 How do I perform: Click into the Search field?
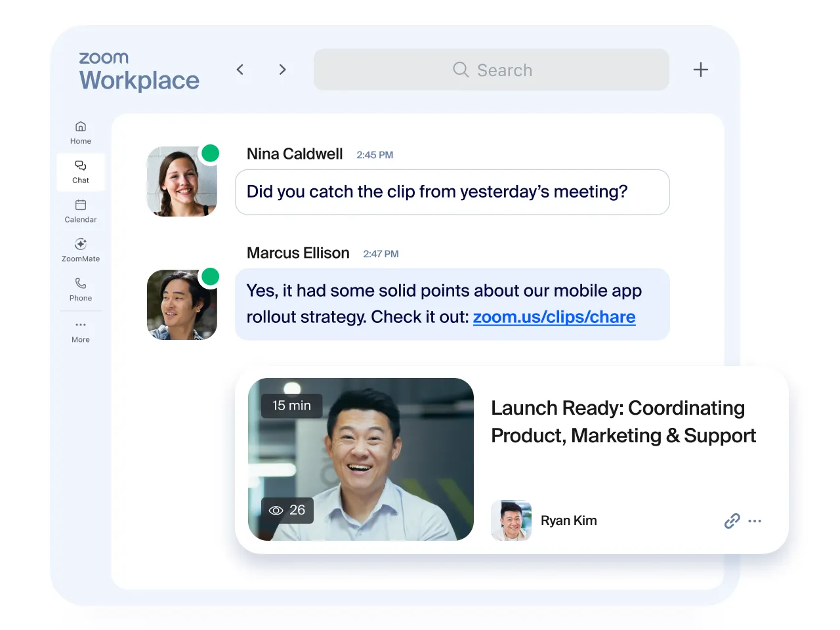[492, 70]
